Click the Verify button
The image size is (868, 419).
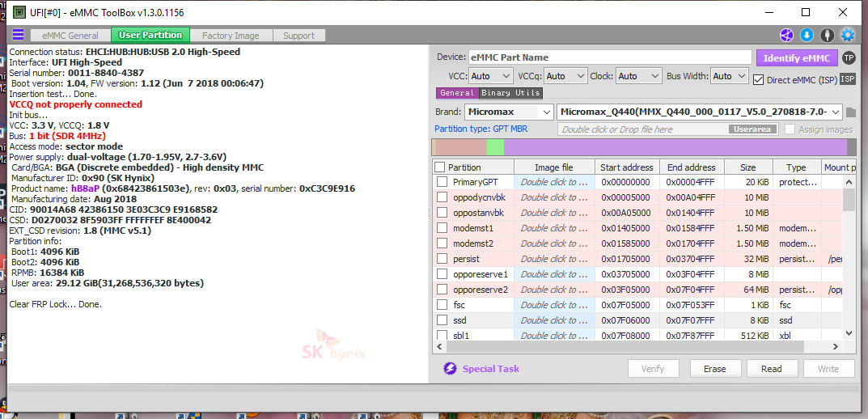653,369
